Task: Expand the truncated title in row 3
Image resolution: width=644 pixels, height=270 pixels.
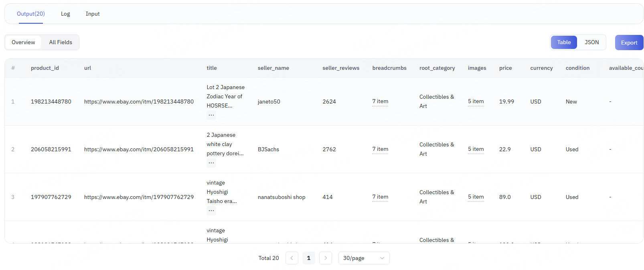Action: 211,211
